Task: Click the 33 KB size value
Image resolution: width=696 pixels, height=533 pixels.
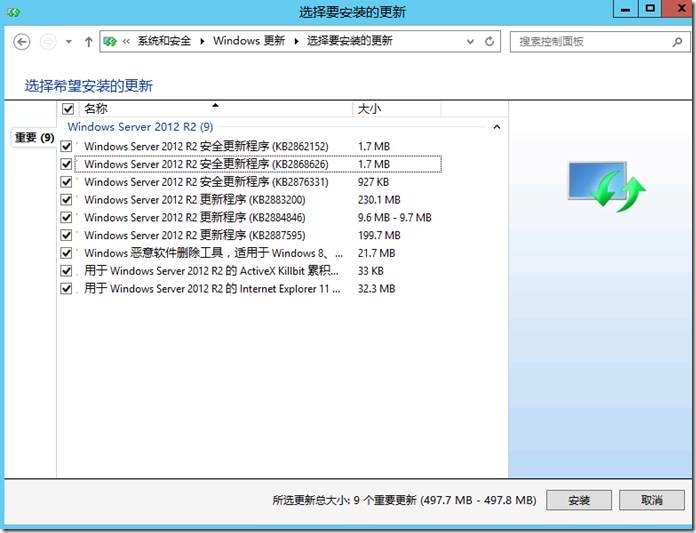Action: [x=371, y=271]
